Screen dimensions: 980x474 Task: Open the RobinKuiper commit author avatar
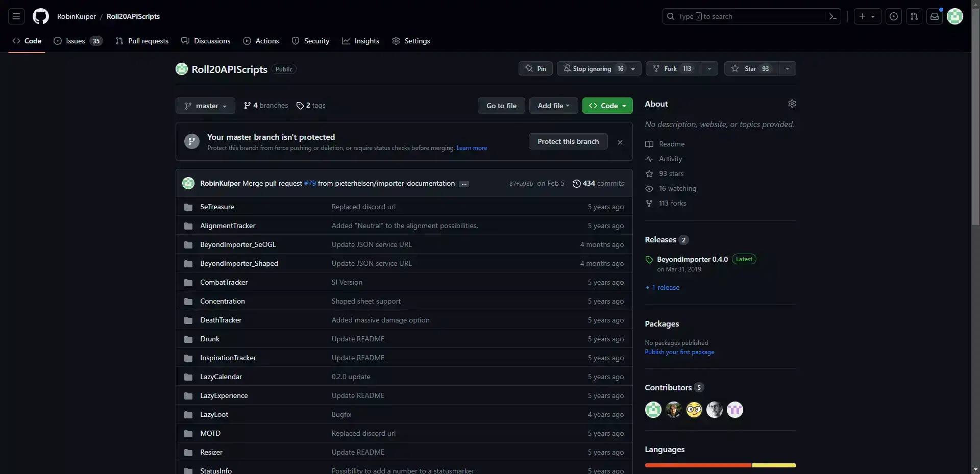(188, 183)
